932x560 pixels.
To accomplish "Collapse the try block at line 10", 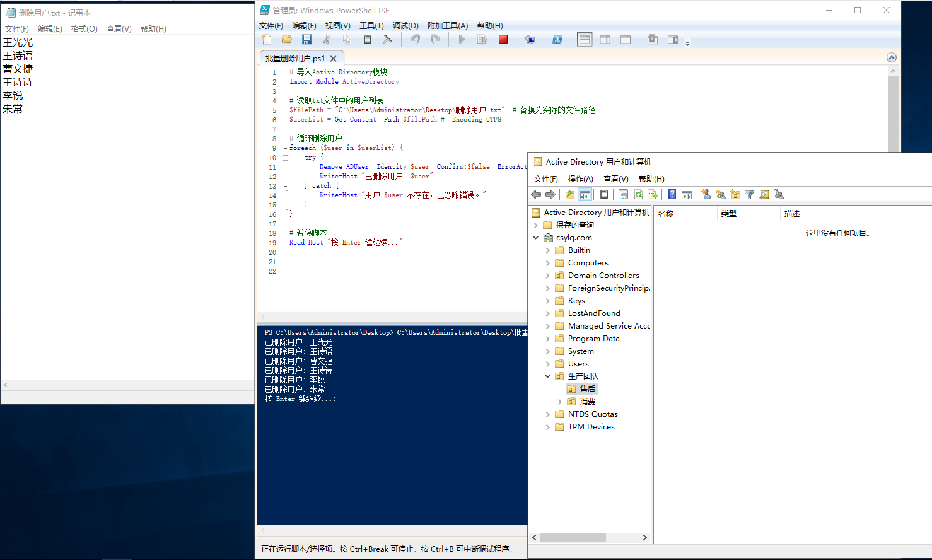I will coord(285,158).
